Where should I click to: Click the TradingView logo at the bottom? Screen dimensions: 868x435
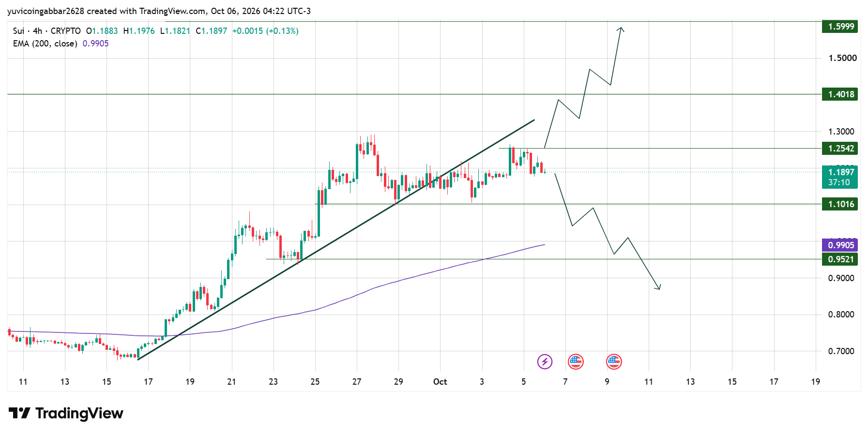pos(66,413)
